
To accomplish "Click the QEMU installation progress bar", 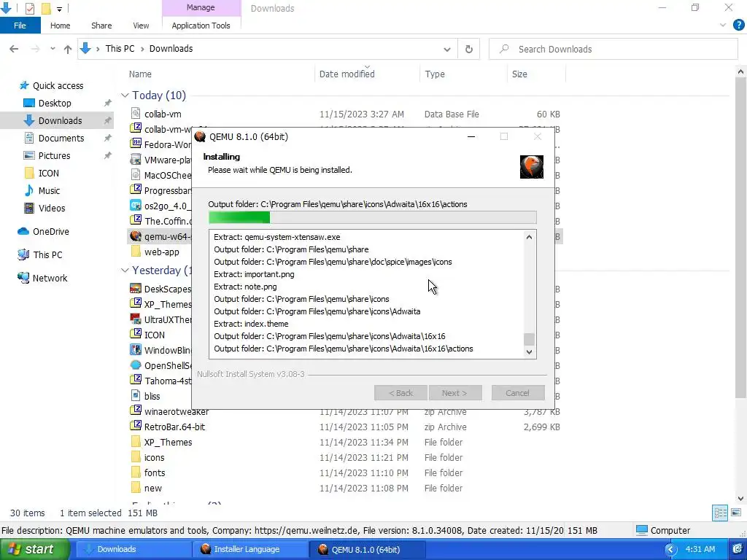I will click(372, 217).
